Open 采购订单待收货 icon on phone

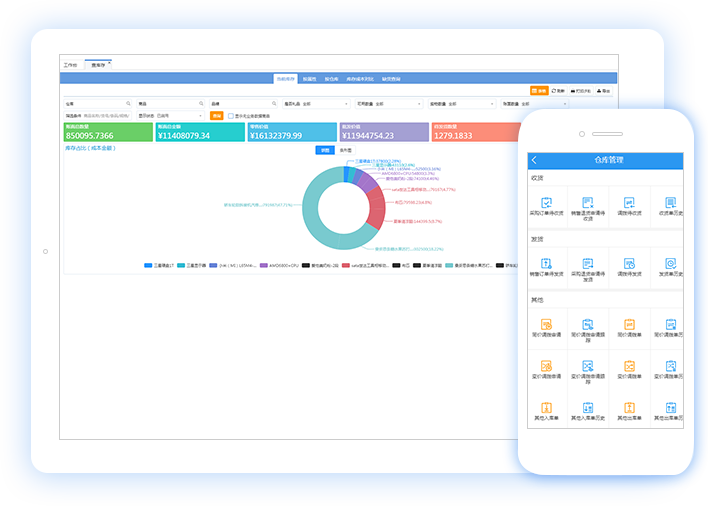(546, 204)
